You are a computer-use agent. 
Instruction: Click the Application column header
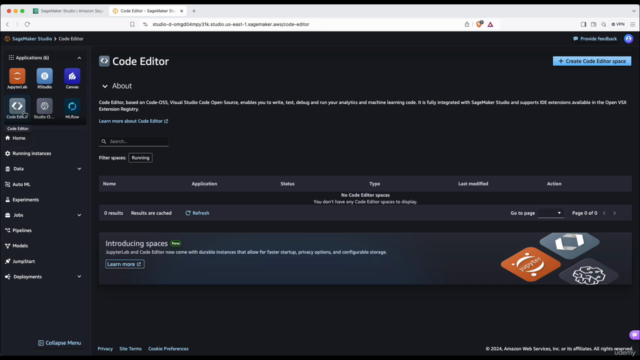(x=204, y=184)
